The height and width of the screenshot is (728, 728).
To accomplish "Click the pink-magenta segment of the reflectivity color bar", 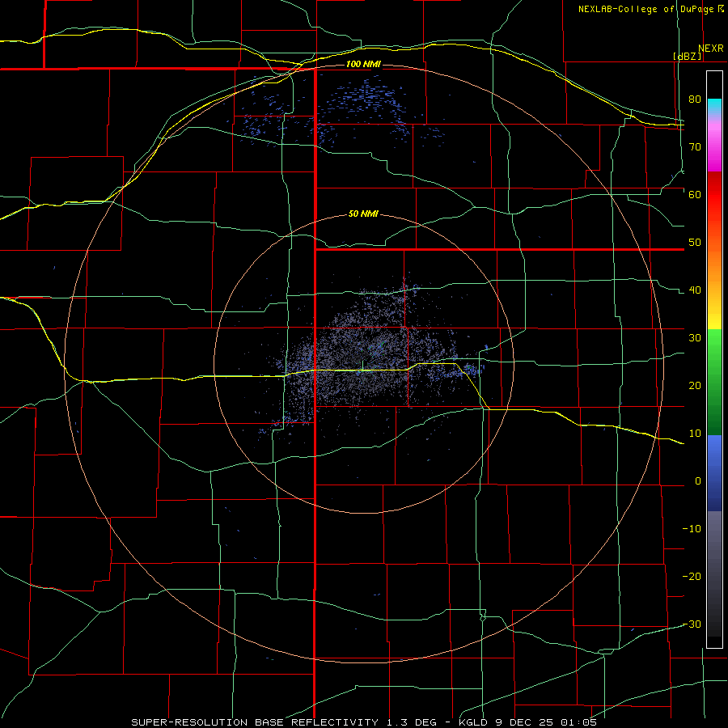I will (x=714, y=144).
